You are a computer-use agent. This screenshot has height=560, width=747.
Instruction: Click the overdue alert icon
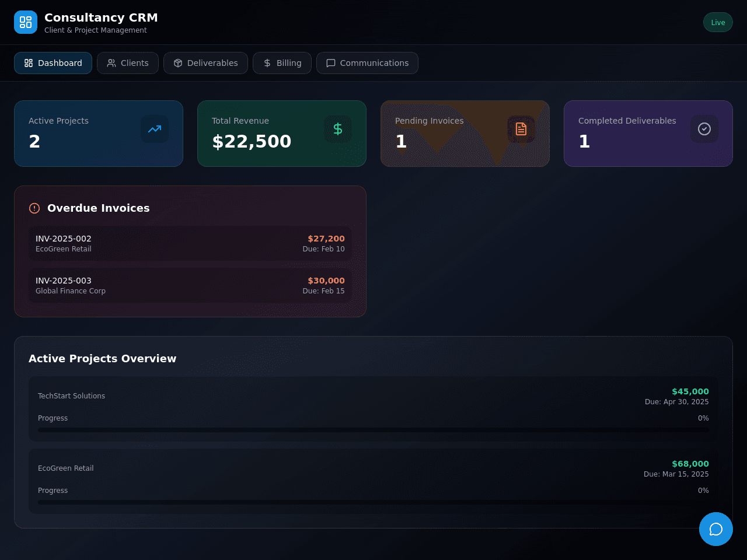tap(34, 208)
